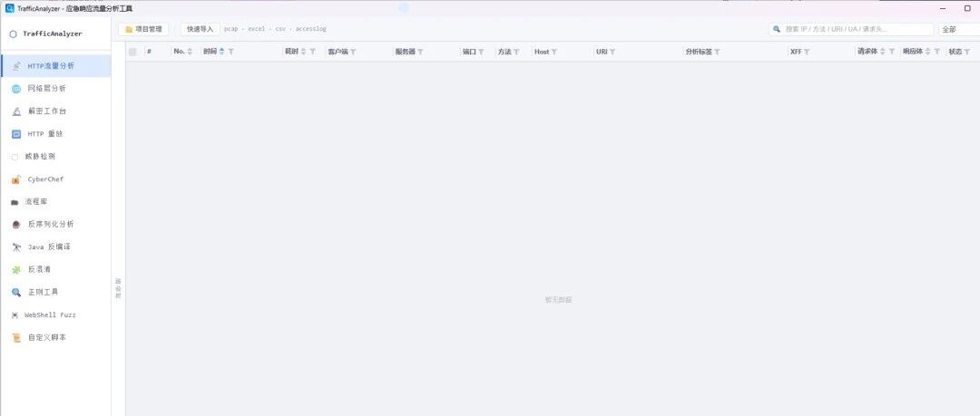
Task: Open the CyberChef tool entry
Action: coord(56,179)
